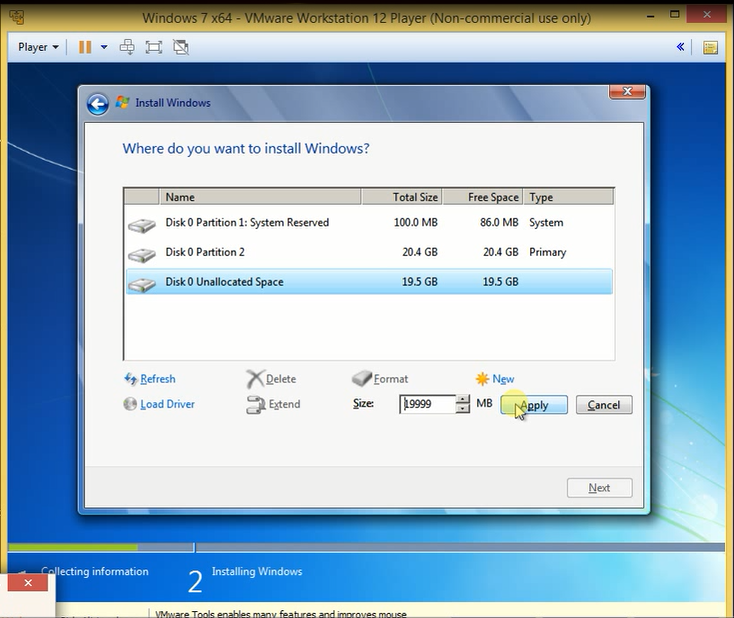Image resolution: width=734 pixels, height=618 pixels.
Task: Expand the power options dropdown arrow
Action: coord(104,47)
